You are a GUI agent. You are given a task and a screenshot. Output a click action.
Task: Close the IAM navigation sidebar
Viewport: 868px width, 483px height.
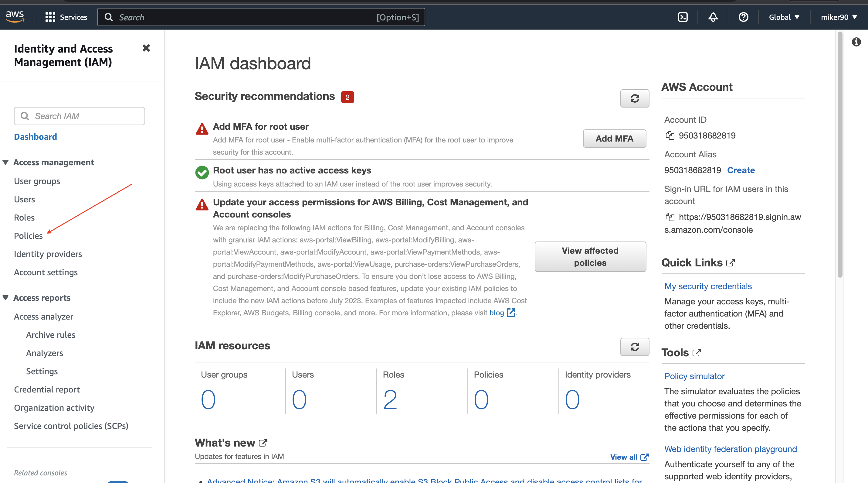(146, 48)
